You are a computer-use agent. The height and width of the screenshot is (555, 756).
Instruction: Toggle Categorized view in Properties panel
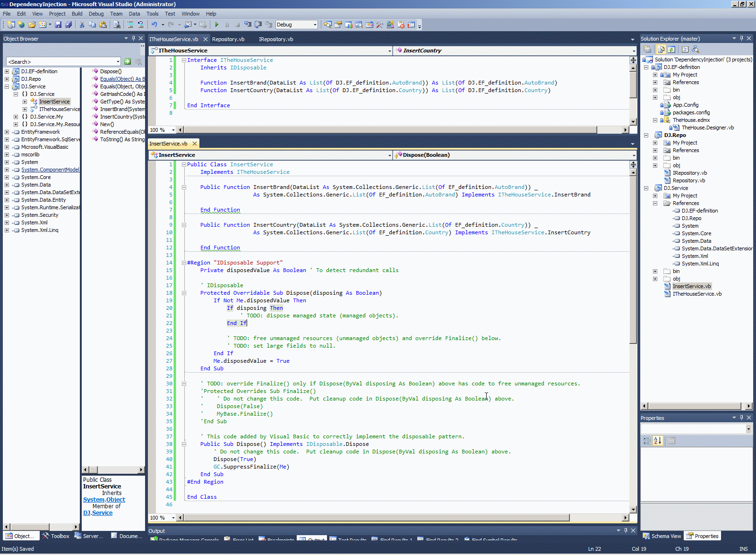click(x=647, y=441)
